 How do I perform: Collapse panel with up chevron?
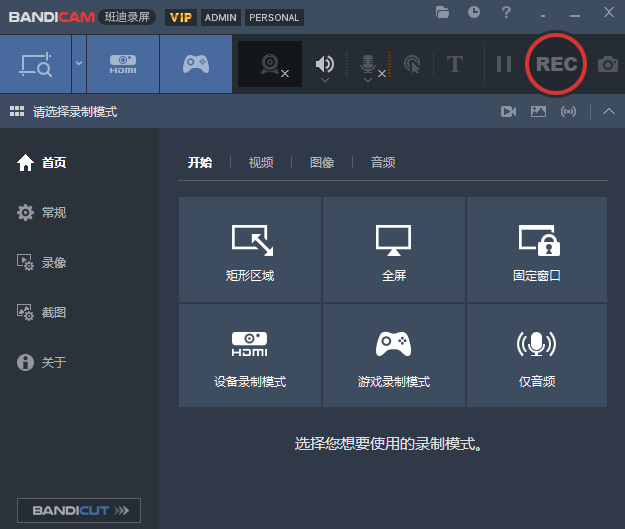[609, 111]
